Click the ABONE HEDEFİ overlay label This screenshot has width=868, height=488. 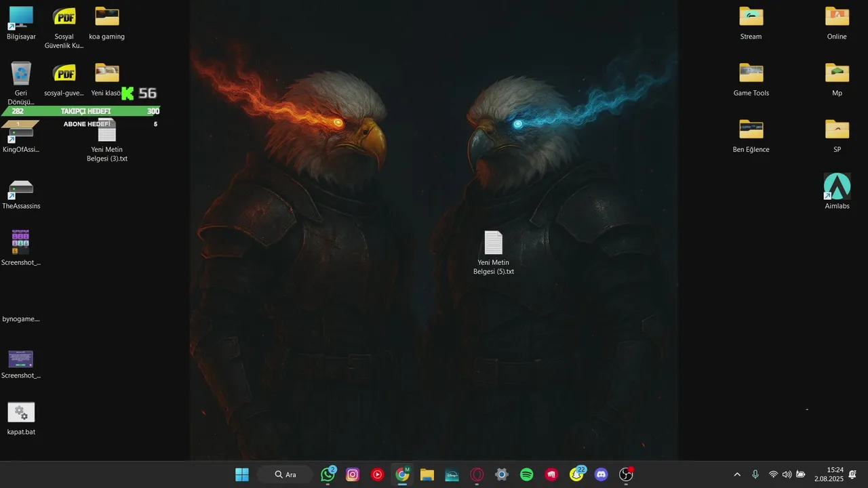(87, 124)
